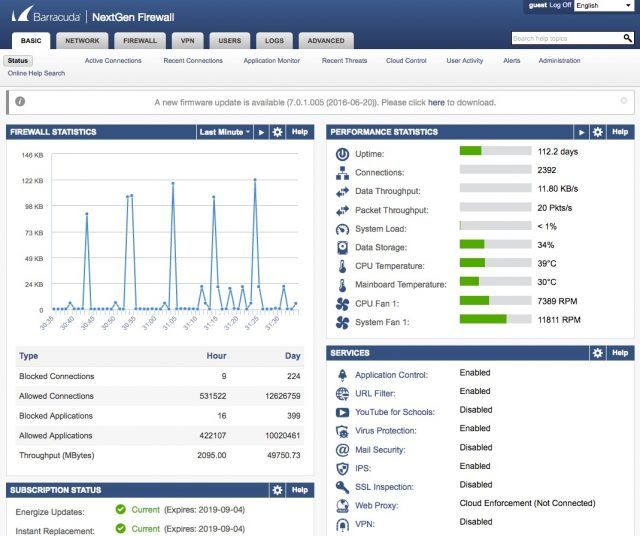Open the Status sub-page
Viewport: 640px width, 536px height.
(x=18, y=60)
